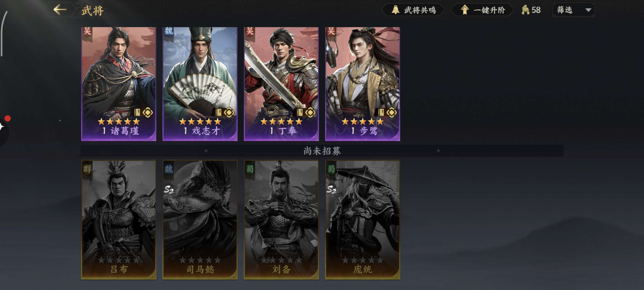Open the 步骘 general card
This screenshot has width=644, height=290.
(363, 84)
